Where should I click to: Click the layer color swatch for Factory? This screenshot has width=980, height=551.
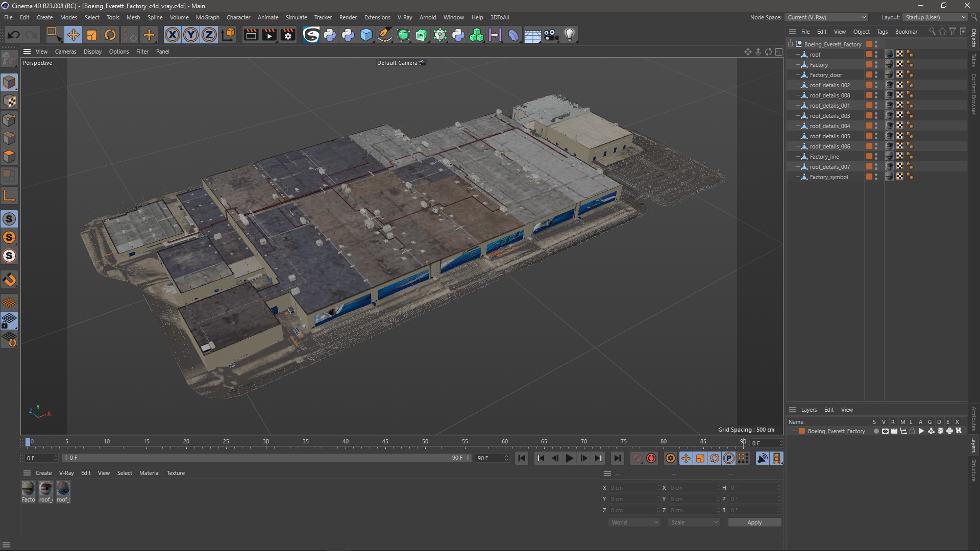tap(869, 65)
